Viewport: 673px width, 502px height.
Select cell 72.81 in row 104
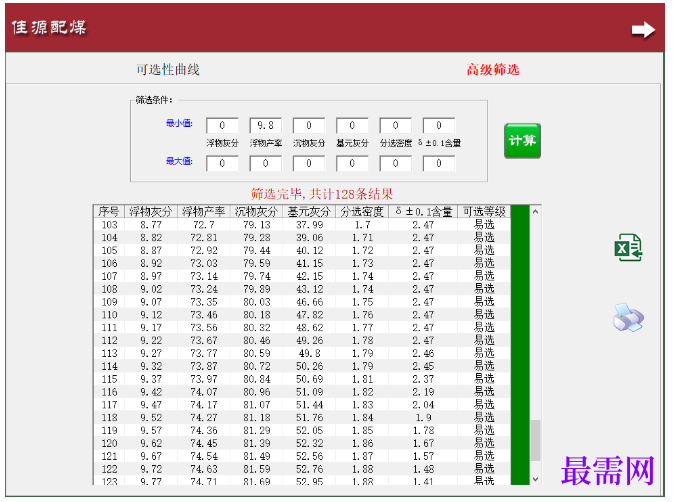[x=203, y=237]
